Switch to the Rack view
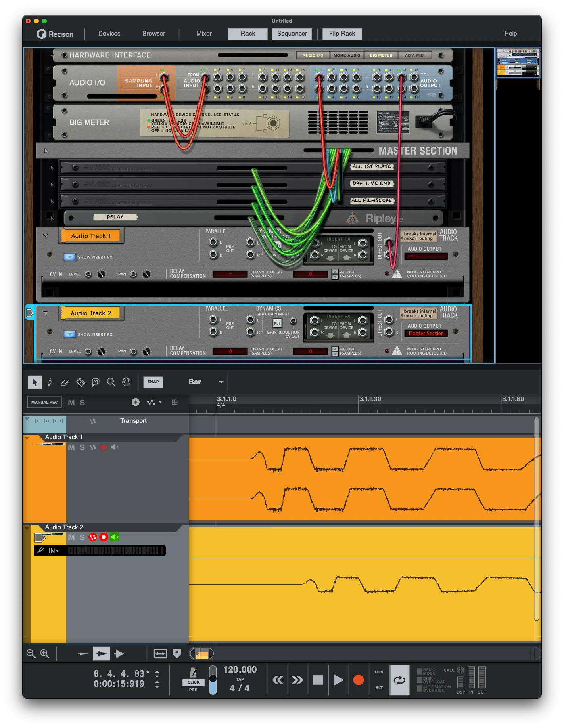The width and height of the screenshot is (564, 728). coord(248,34)
